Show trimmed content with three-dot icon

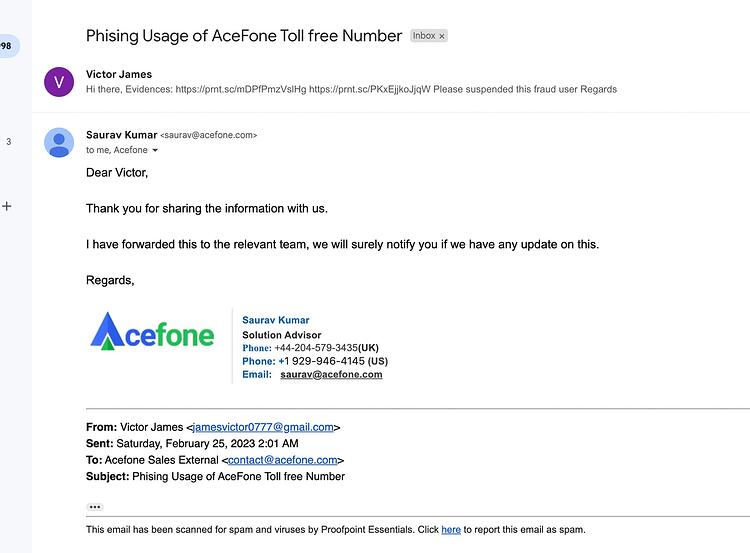[x=95, y=507]
